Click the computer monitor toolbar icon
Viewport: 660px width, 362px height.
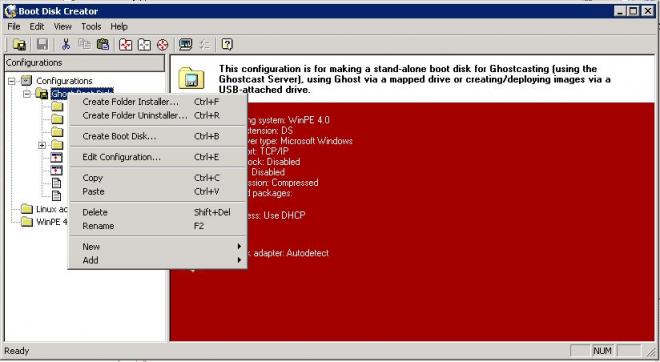pyautogui.click(x=186, y=44)
